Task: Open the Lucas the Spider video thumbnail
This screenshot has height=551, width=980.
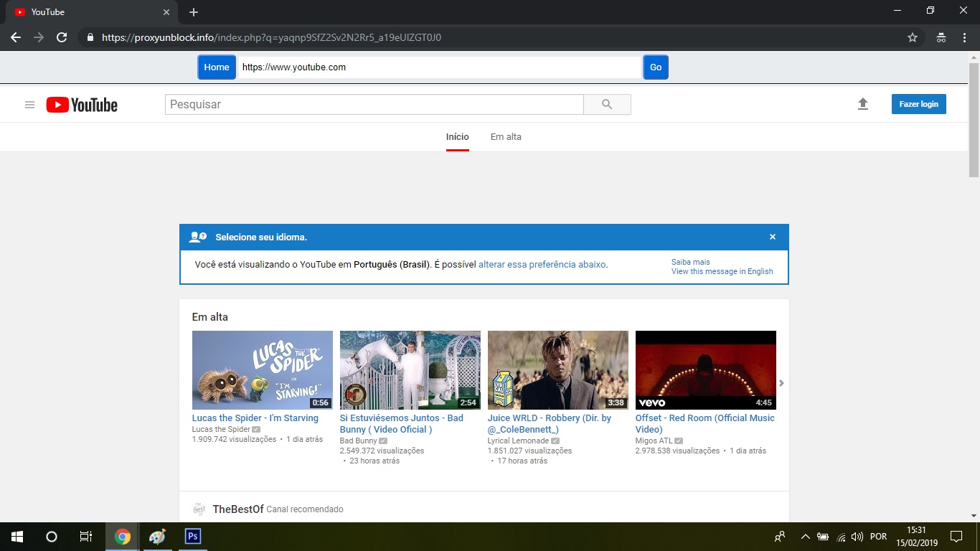Action: [263, 370]
